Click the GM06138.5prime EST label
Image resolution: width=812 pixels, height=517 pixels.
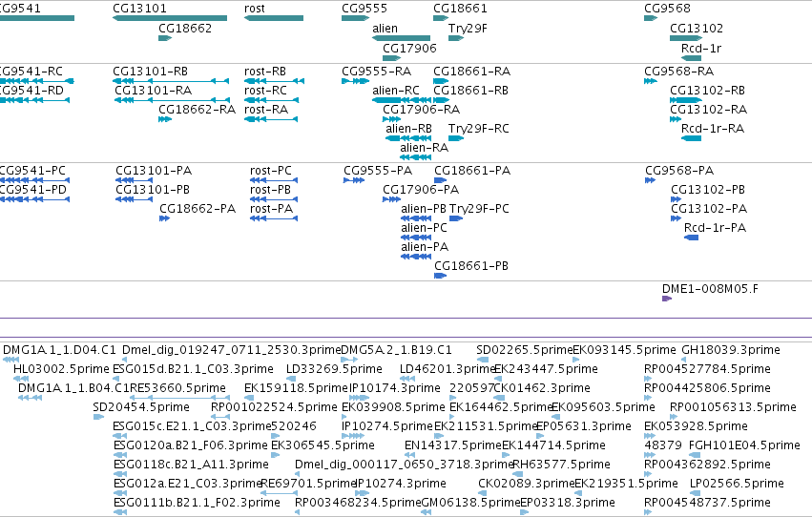point(470,503)
